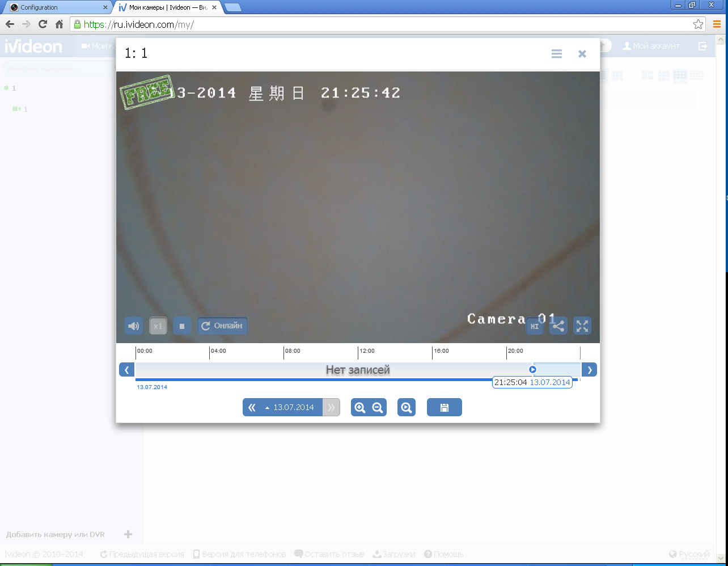Go to browser home page
Screen dimensions: 728x566
point(59,24)
